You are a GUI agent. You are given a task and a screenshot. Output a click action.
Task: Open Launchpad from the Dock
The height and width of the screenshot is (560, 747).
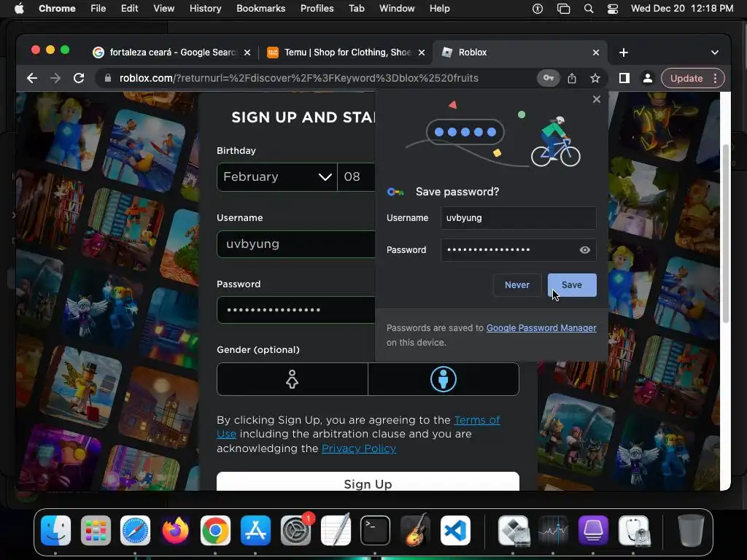point(96,530)
